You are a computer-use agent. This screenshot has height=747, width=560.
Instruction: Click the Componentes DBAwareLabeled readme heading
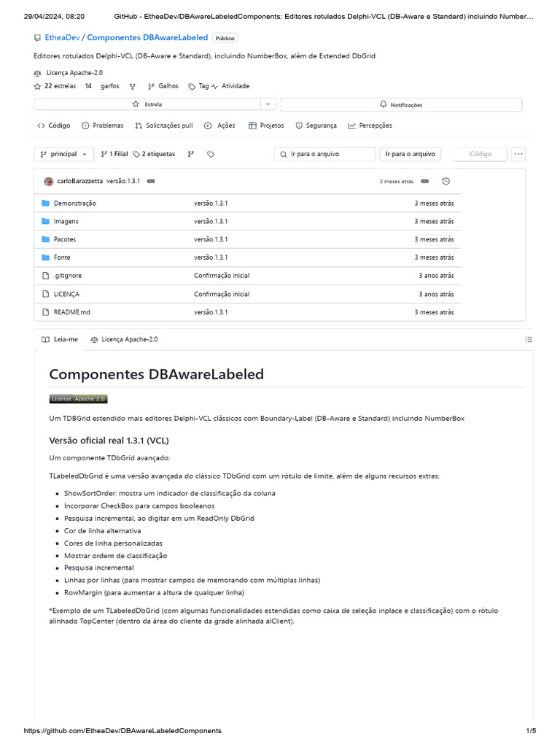point(156,374)
